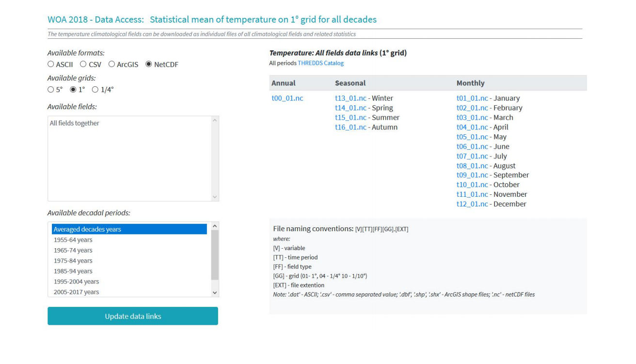Viewport: 636px width, 364px height.
Task: Download the t15_01.nc Summer file
Action: [350, 118]
